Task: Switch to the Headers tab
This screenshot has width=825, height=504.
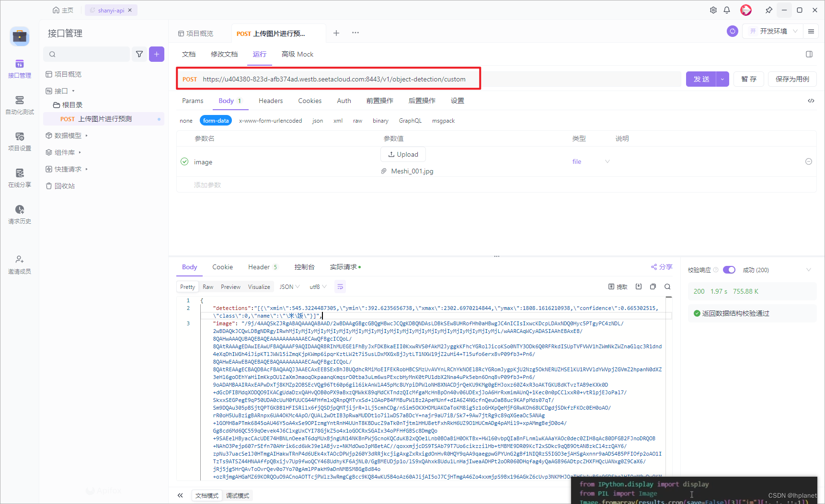Action: 271,101
